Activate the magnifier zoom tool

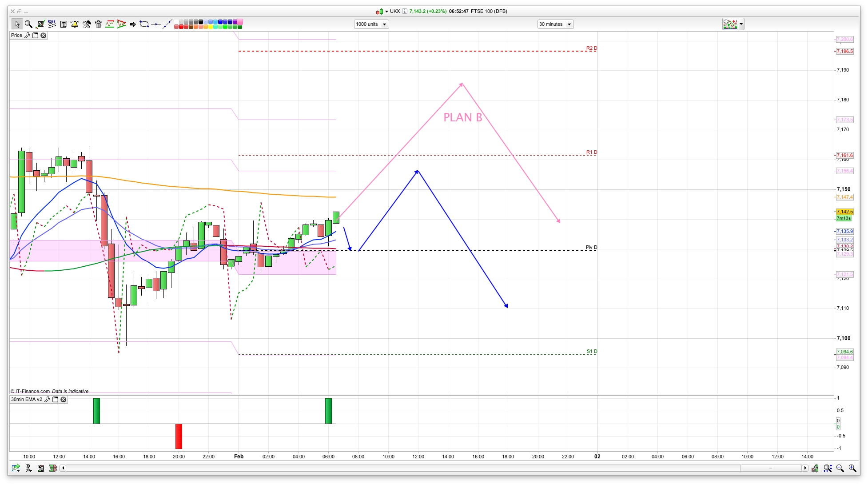tap(28, 24)
